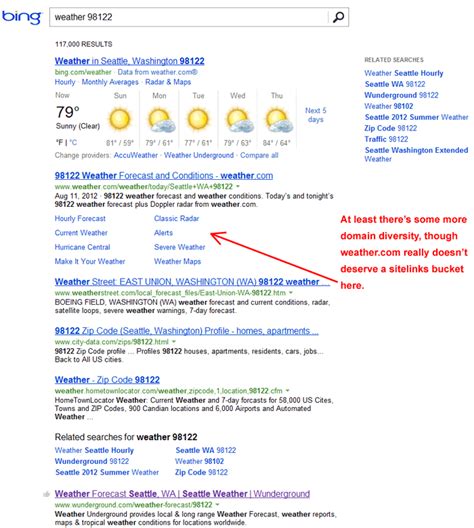474x528 pixels.
Task: Open 'Make It Your Weather' sitelink
Action: click(90, 261)
